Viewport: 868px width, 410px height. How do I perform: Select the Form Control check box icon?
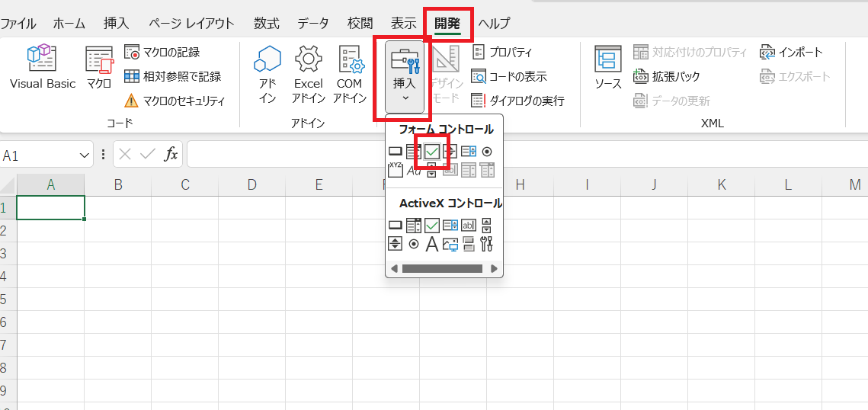click(432, 152)
